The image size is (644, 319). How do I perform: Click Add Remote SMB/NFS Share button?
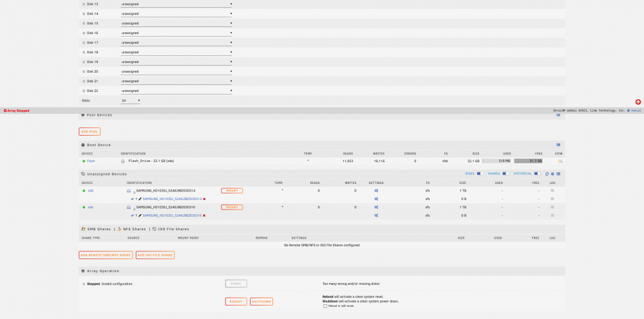pos(106,255)
